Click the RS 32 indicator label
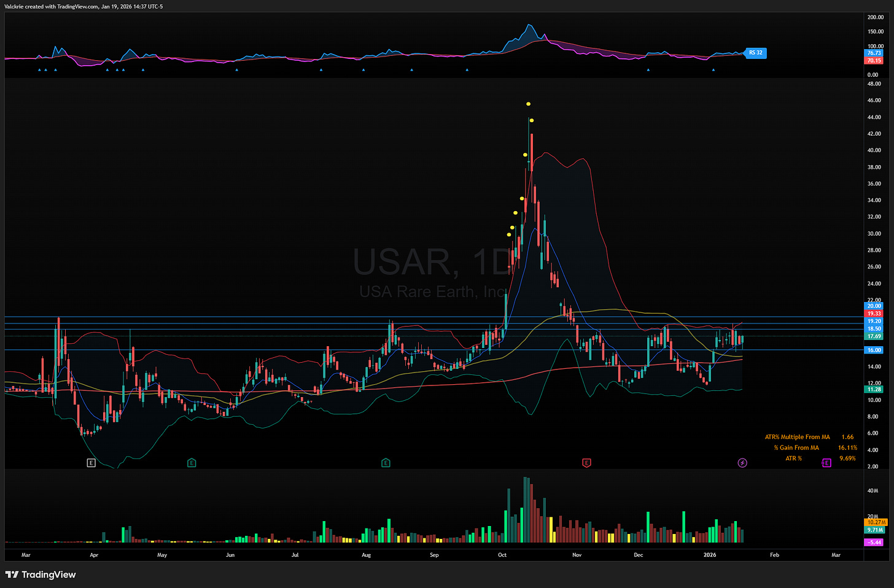 755,53
